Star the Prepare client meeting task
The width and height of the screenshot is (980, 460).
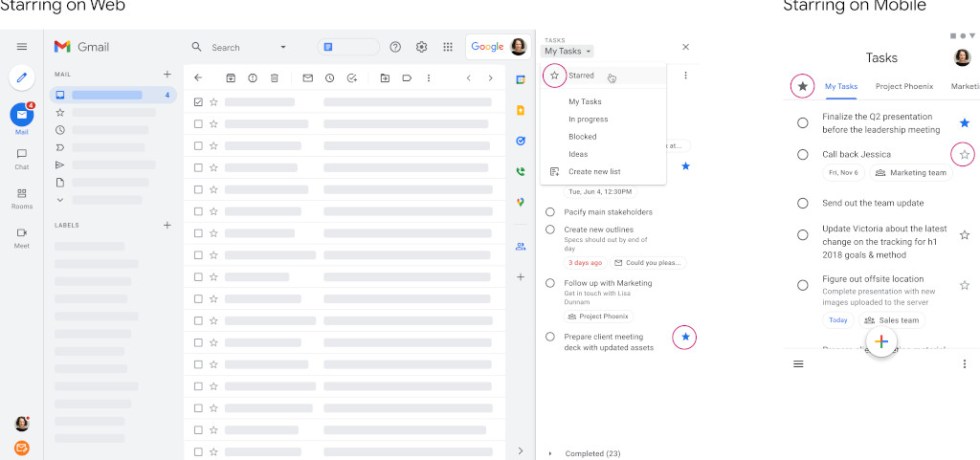click(x=685, y=337)
